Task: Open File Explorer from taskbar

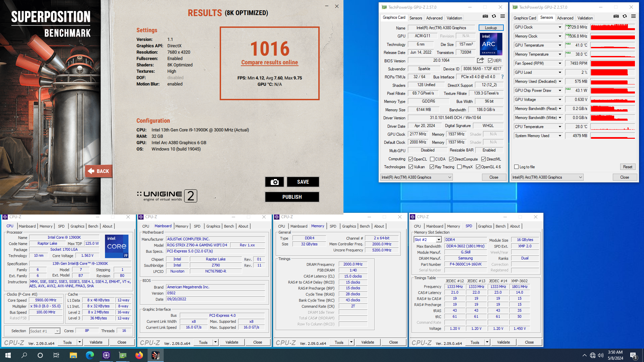Action: 73,355
